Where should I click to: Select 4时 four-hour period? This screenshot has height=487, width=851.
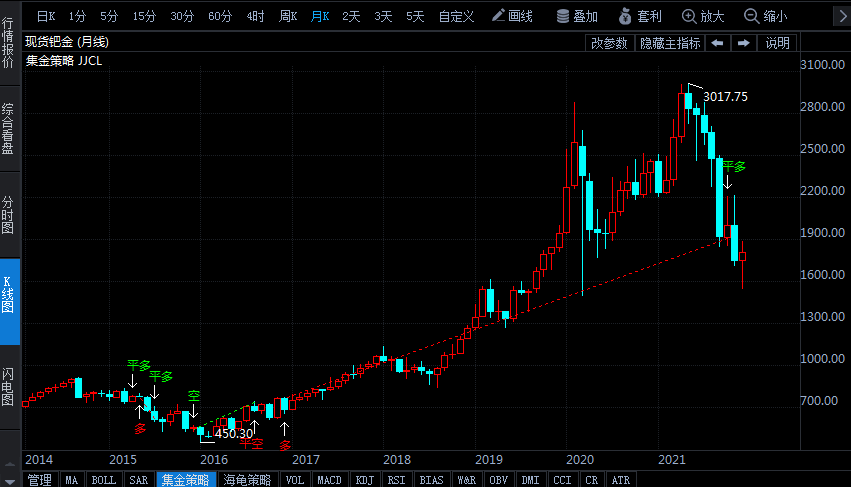[255, 16]
